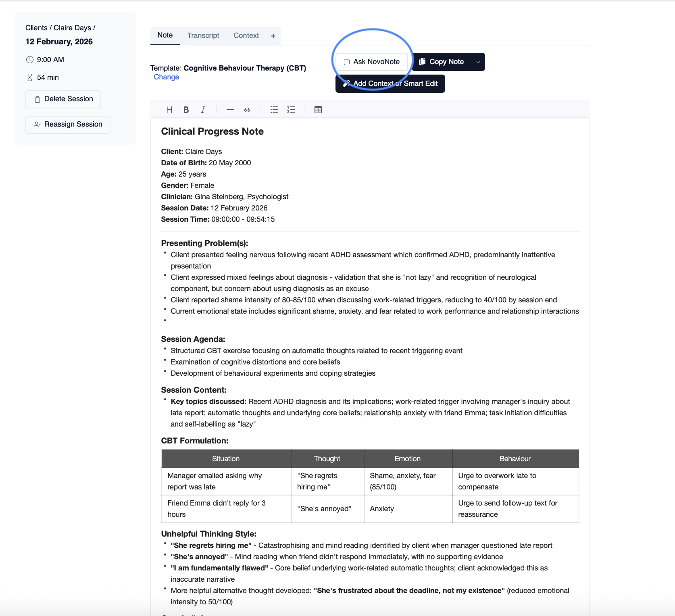Screen dimensions: 675x616
Task: Switch to the Note tab
Action: pyautogui.click(x=165, y=35)
